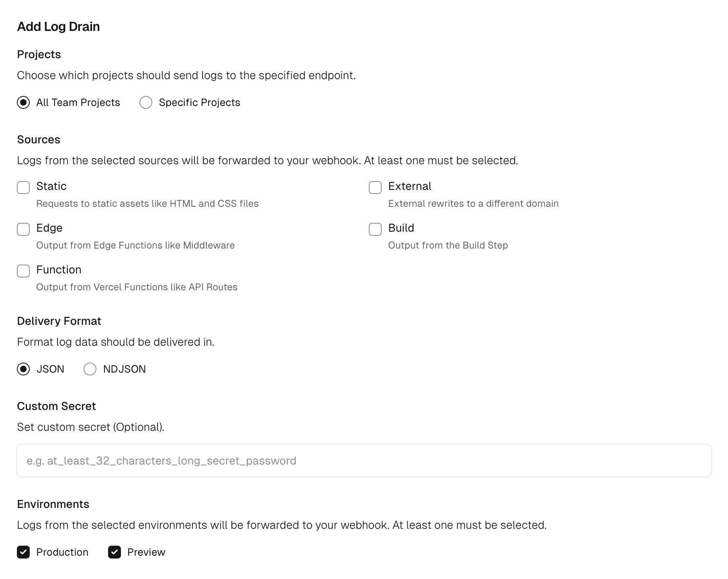Viewport: 728px width, 579px height.
Task: Switch delivery format to NDJSON
Action: click(90, 369)
